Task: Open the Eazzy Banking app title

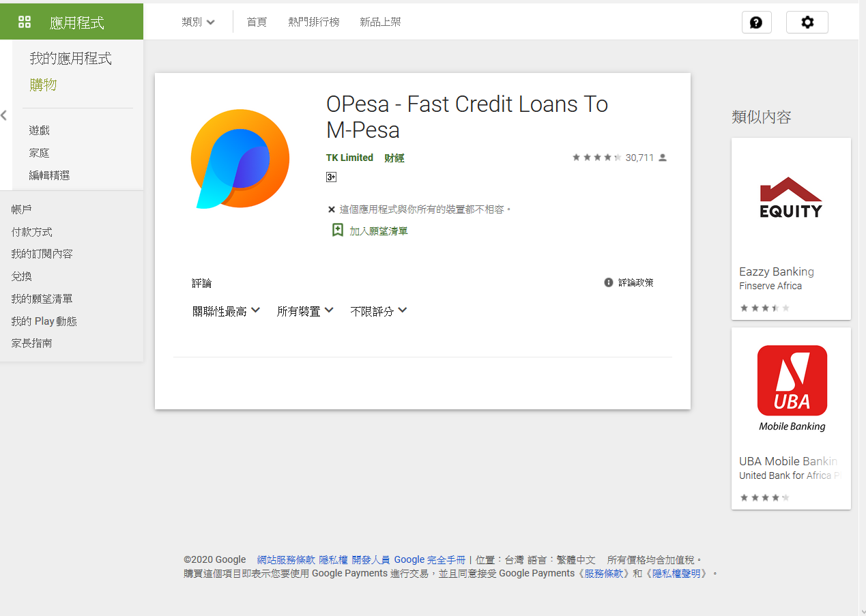Action: pos(777,272)
